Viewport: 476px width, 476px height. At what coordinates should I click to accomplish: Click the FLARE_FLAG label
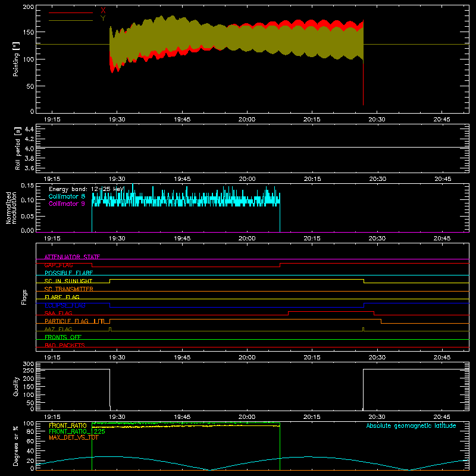pos(62,297)
